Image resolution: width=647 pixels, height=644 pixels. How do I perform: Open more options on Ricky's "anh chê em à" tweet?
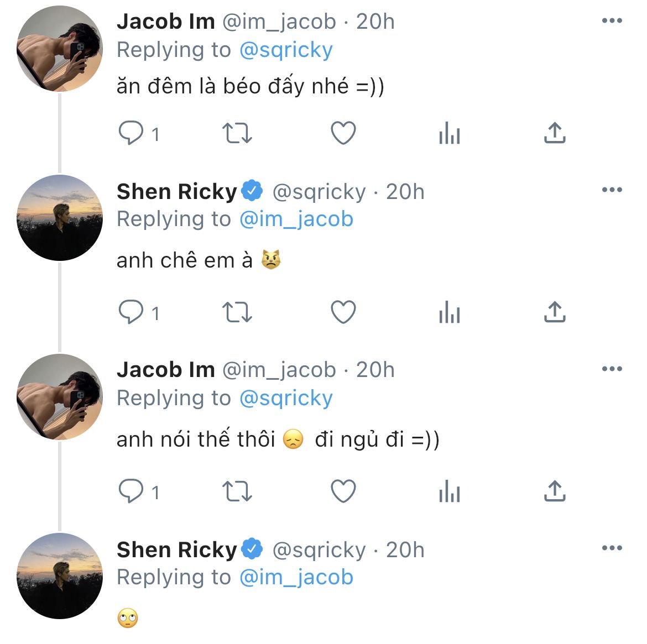point(612,190)
